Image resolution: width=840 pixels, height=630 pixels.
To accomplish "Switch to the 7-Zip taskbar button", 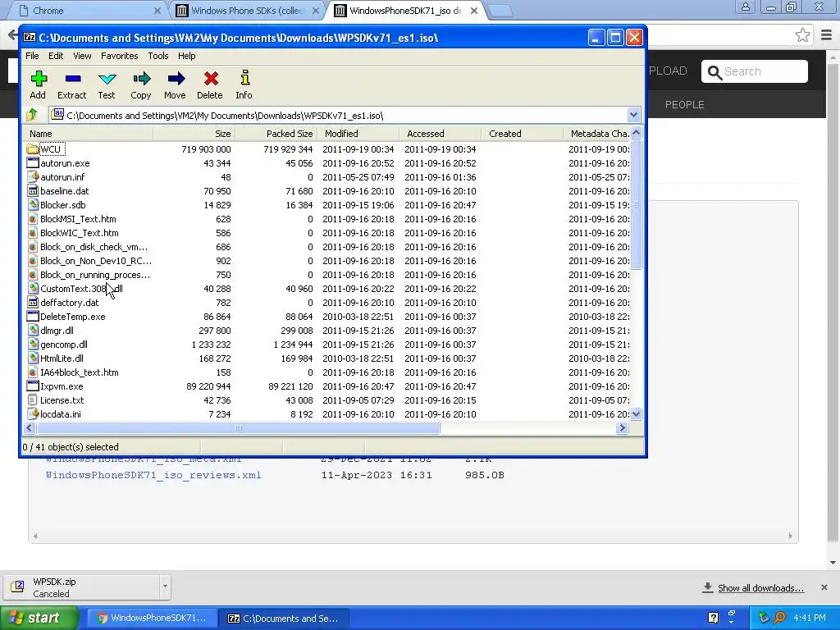I will tap(285, 618).
